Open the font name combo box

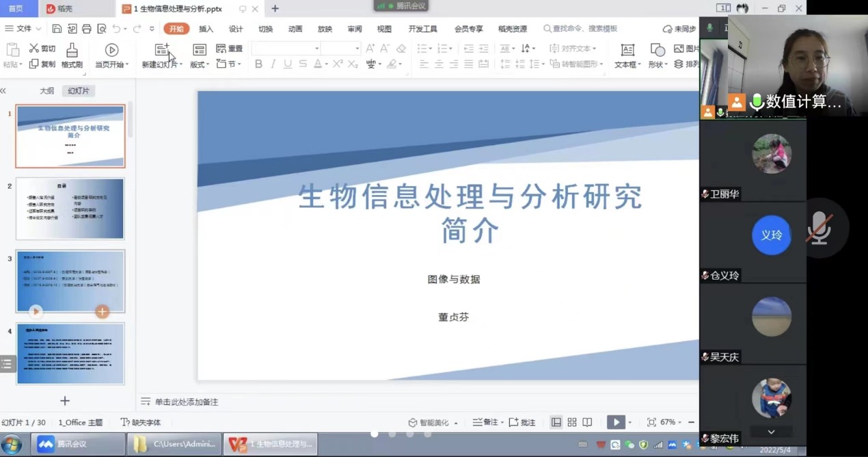tap(286, 49)
